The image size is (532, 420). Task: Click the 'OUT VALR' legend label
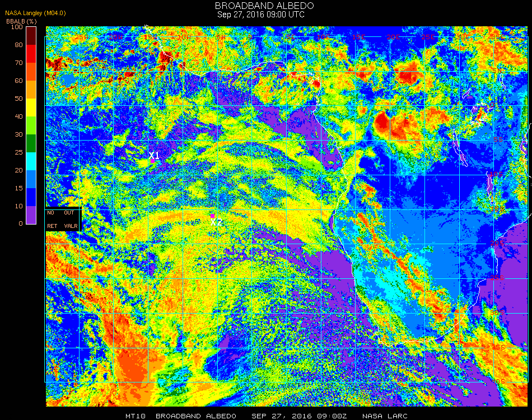pos(71,219)
